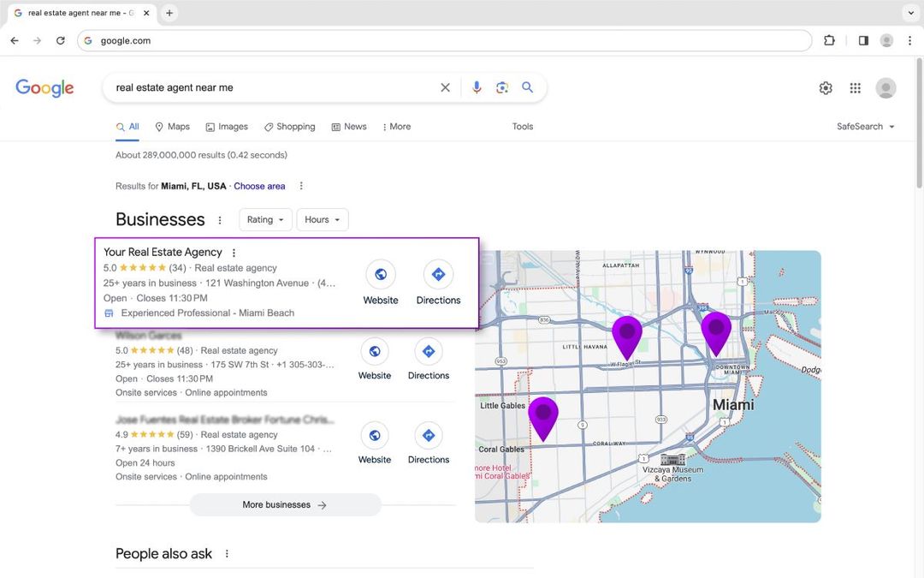
Task: Get Directions to the 1390 Brickell Ave agency
Action: (429, 444)
